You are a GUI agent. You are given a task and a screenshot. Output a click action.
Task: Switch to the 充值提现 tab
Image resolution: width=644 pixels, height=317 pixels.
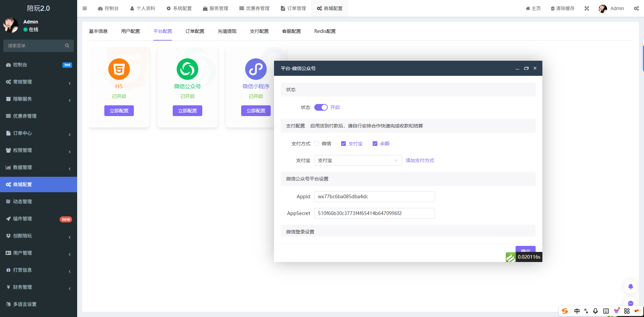227,31
